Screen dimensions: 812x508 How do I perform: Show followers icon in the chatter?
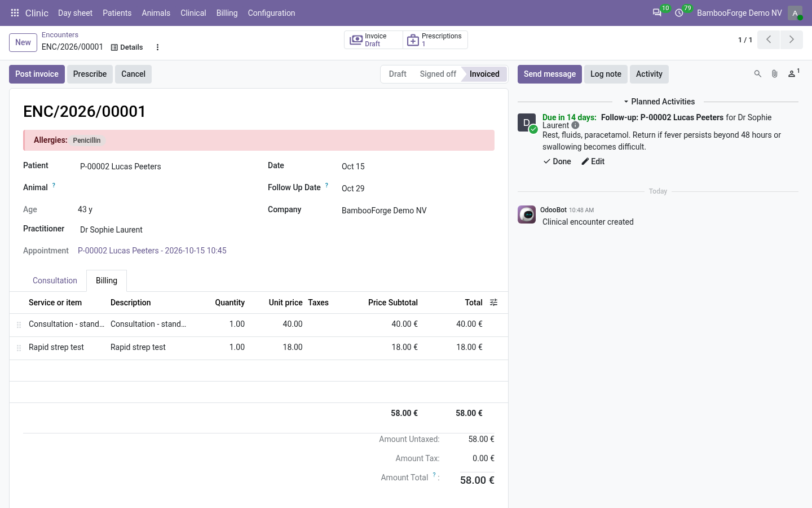793,74
